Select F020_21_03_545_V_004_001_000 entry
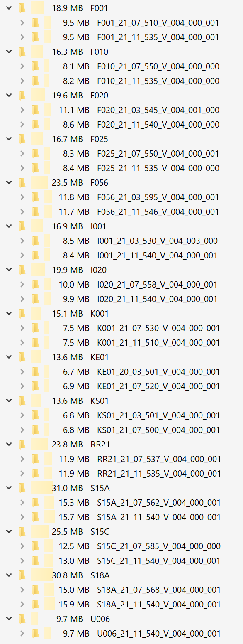Image resolution: width=243 pixels, height=644 pixels. 158,110
